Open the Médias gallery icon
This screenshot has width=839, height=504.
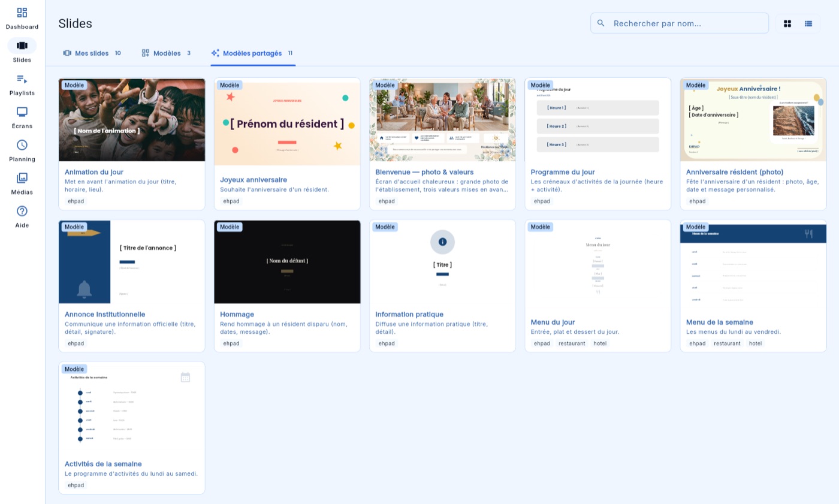click(22, 178)
